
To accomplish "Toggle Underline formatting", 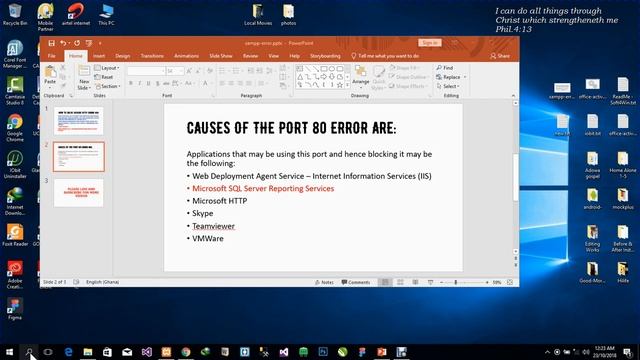I will click(x=149, y=83).
